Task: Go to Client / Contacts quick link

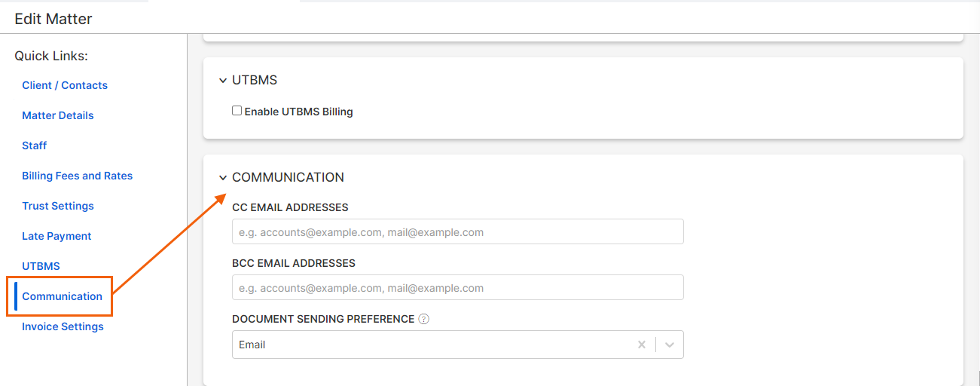Action: (x=65, y=85)
